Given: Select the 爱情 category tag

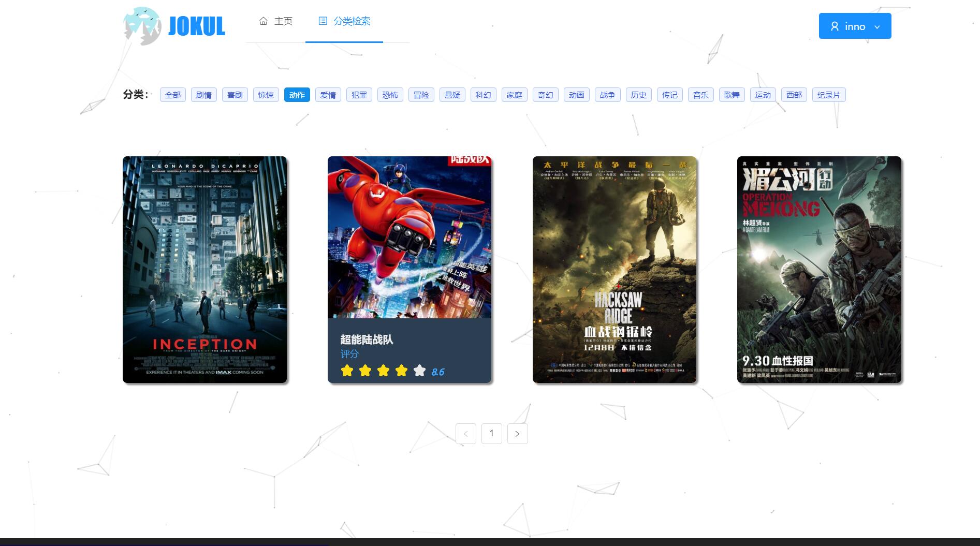Looking at the screenshot, I should [x=328, y=95].
